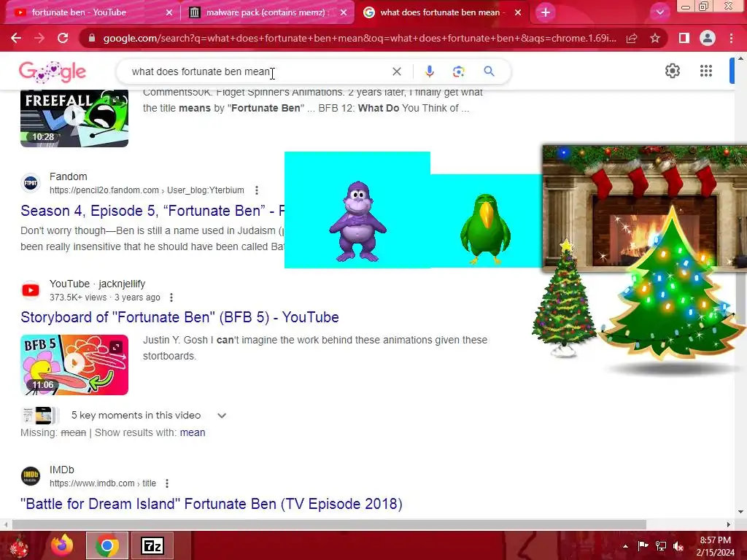Click the www.imdb.com title URL text
Screen dimensions: 747x560
pos(102,483)
